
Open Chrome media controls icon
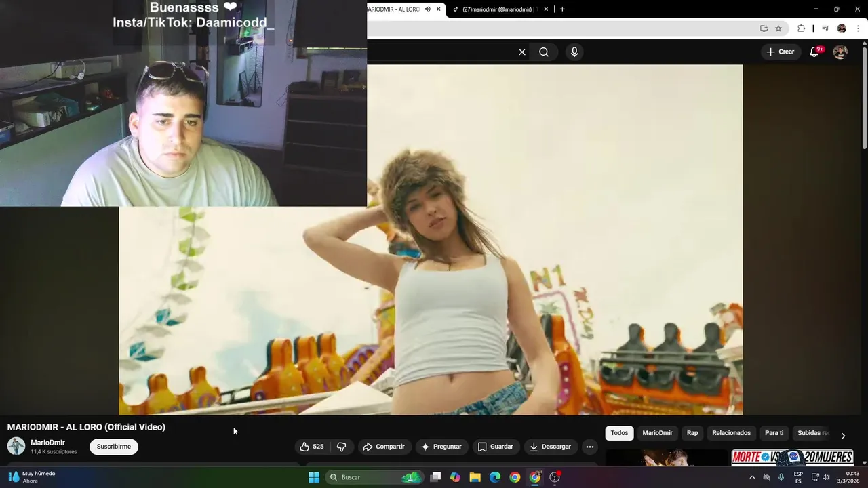825,28
